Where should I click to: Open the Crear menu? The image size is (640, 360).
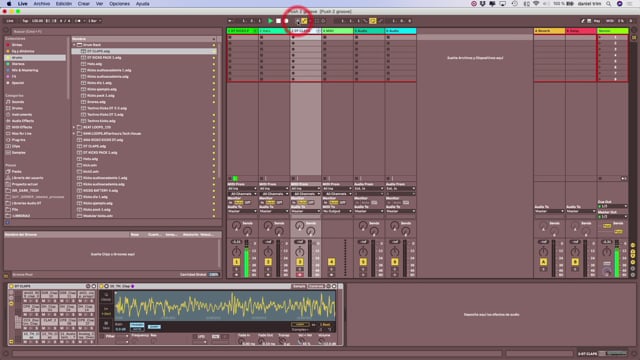tap(84, 4)
